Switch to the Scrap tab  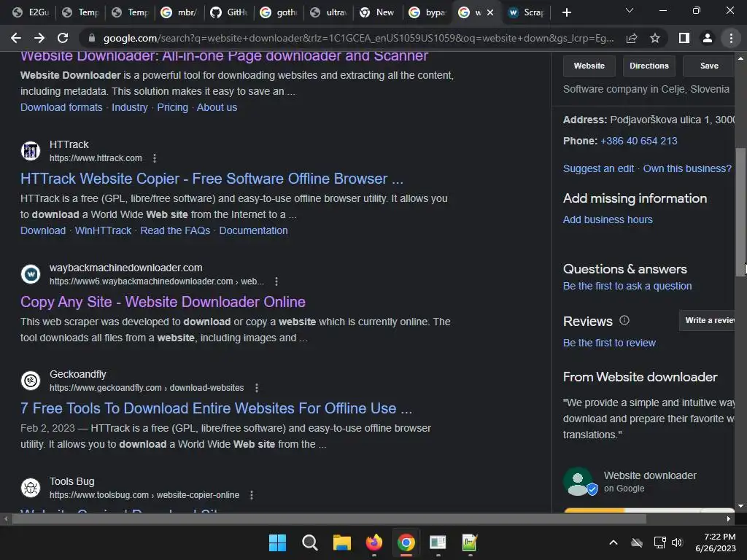pos(527,12)
